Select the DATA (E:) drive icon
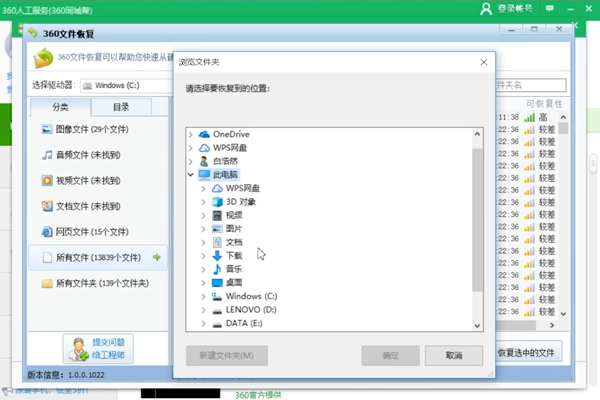Image resolution: width=600 pixels, height=400 pixels. pos(217,325)
